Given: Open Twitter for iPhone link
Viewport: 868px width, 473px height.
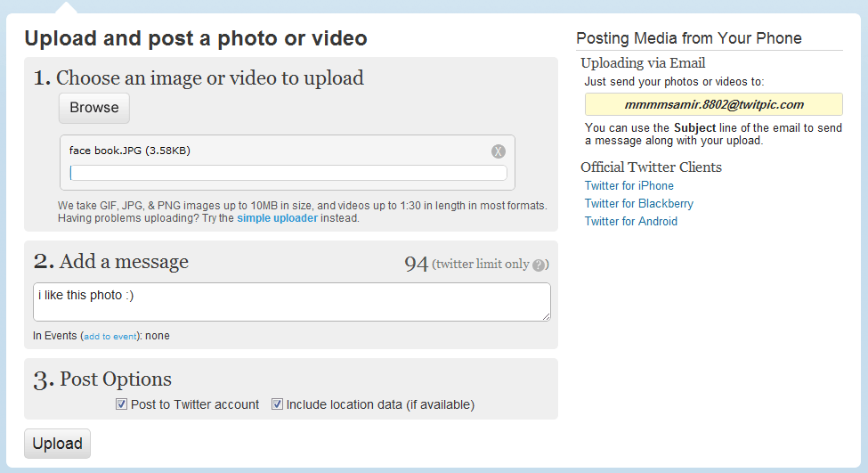Looking at the screenshot, I should coord(629,186).
